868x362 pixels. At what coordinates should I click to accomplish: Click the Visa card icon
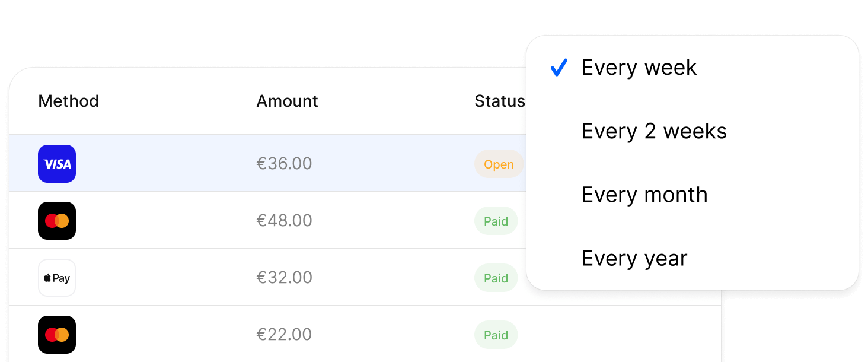(57, 164)
